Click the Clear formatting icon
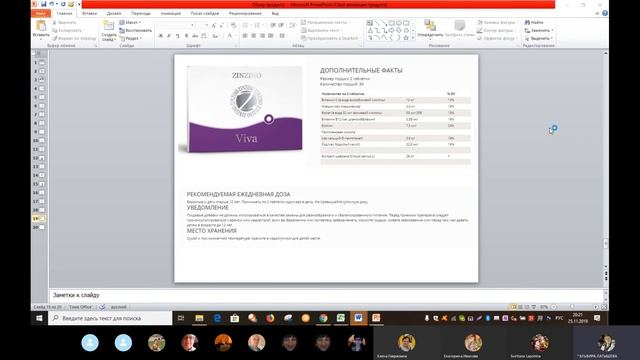 (233, 25)
